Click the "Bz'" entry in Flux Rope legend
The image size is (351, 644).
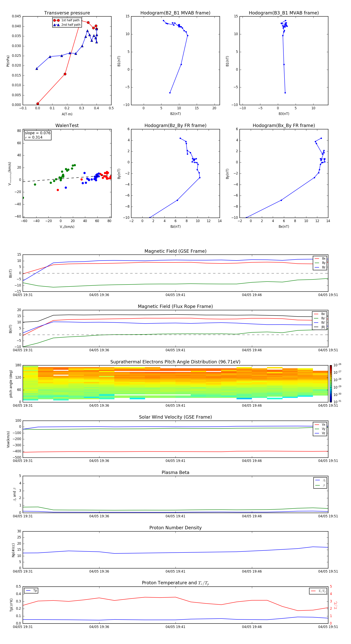click(320, 323)
